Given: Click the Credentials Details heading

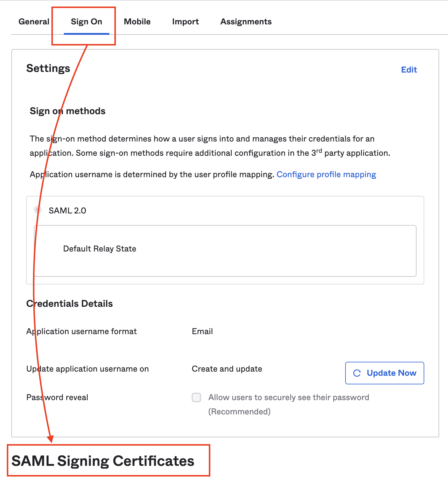Looking at the screenshot, I should click(x=70, y=304).
